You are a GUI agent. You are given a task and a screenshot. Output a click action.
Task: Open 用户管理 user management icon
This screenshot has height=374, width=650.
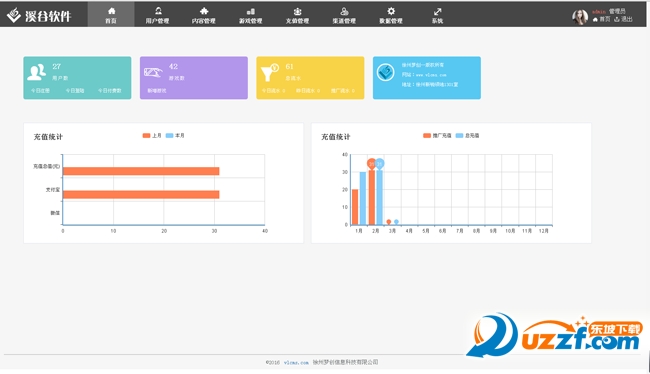click(x=158, y=11)
